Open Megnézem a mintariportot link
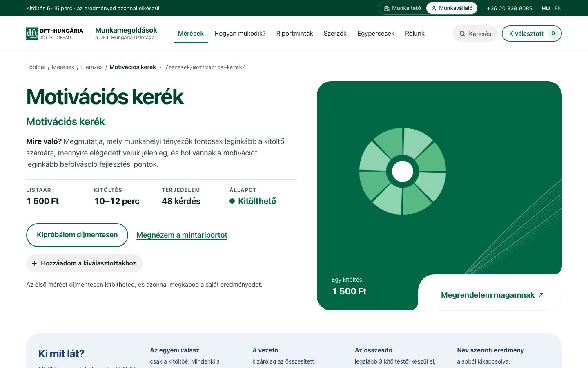 pyautogui.click(x=182, y=235)
